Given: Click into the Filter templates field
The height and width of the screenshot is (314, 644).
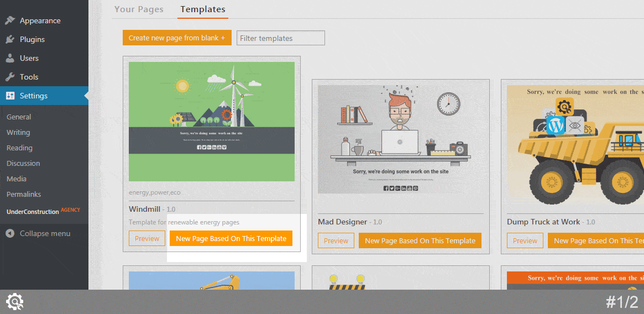Looking at the screenshot, I should tap(280, 38).
